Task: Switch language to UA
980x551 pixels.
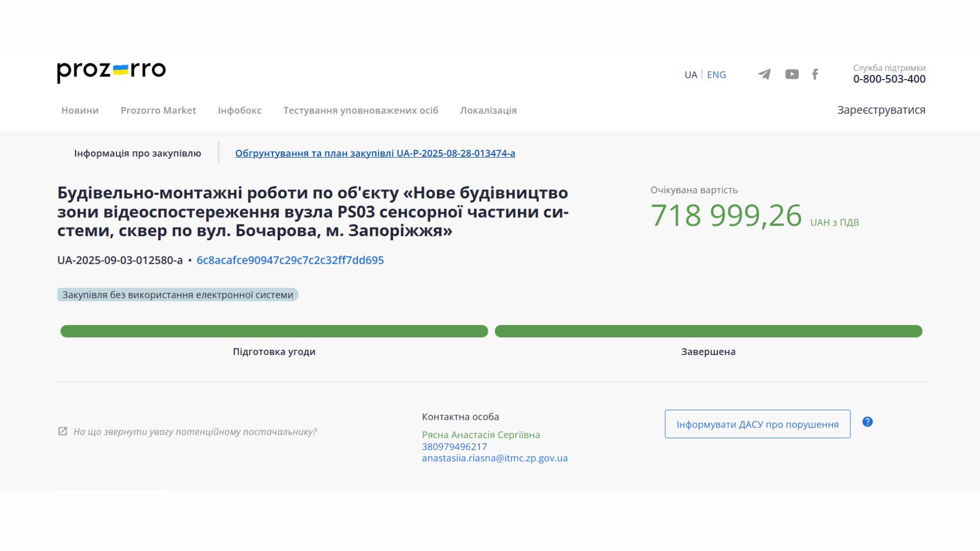Action: point(691,74)
